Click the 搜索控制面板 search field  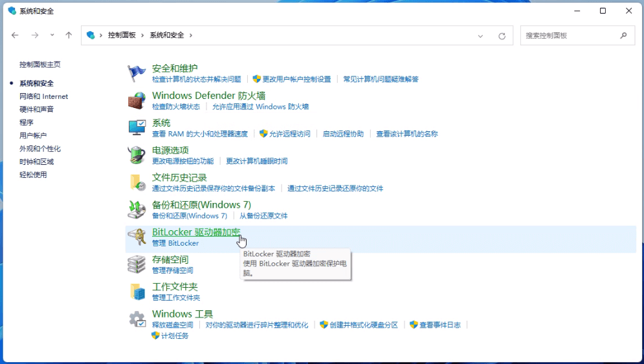570,36
